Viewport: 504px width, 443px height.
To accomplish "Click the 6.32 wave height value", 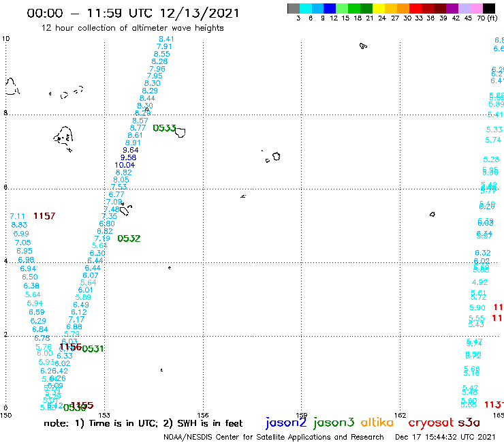I will pyautogui.click(x=483, y=253).
